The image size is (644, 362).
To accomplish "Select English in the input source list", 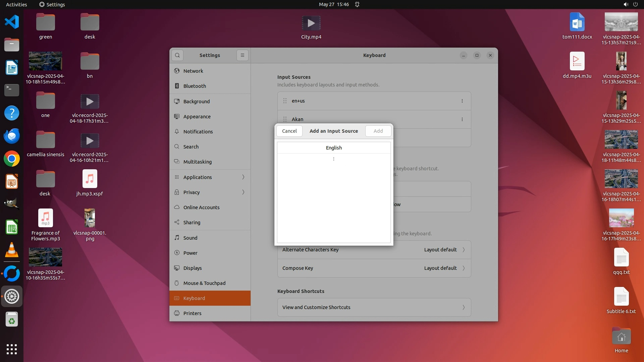I will click(x=334, y=148).
